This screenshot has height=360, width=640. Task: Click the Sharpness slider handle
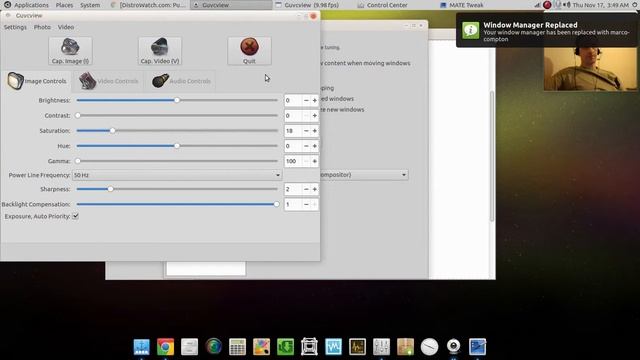click(x=111, y=189)
